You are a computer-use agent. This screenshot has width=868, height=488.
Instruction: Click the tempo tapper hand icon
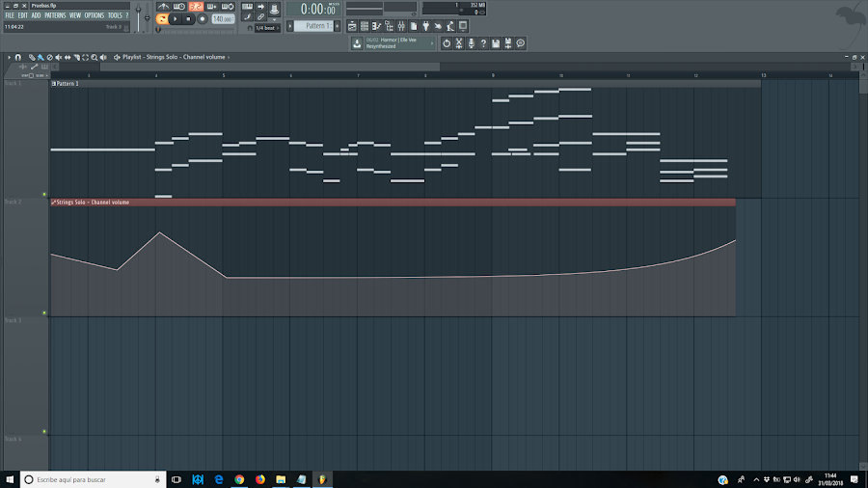point(438,26)
